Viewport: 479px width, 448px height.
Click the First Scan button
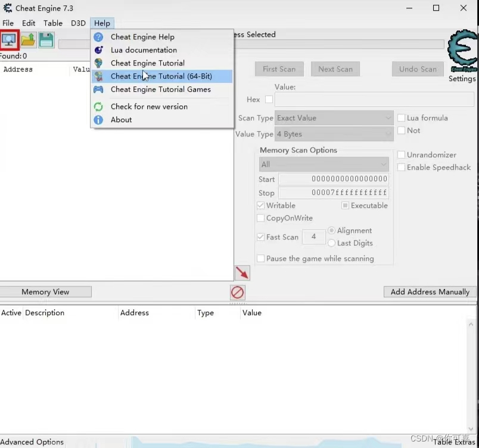pos(279,69)
